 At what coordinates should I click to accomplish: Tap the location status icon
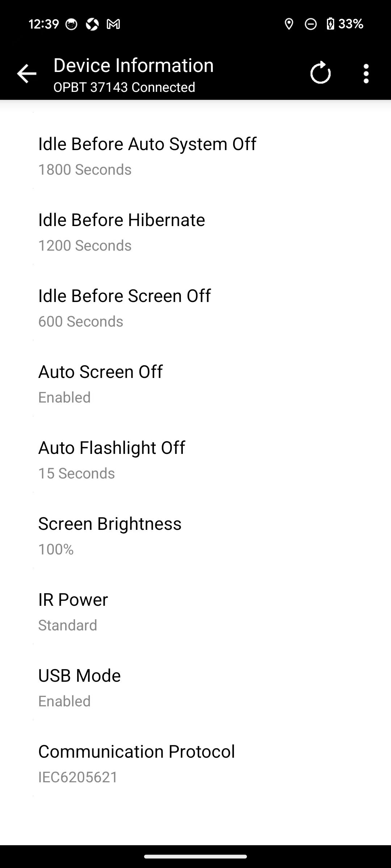point(289,24)
